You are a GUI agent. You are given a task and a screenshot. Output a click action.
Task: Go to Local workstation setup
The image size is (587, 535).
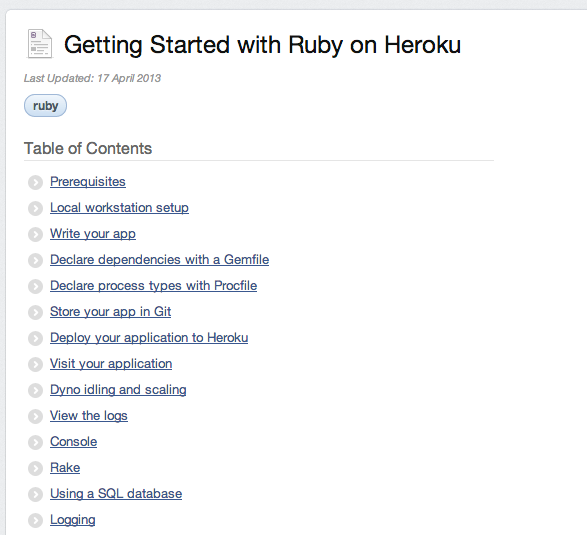coord(119,207)
